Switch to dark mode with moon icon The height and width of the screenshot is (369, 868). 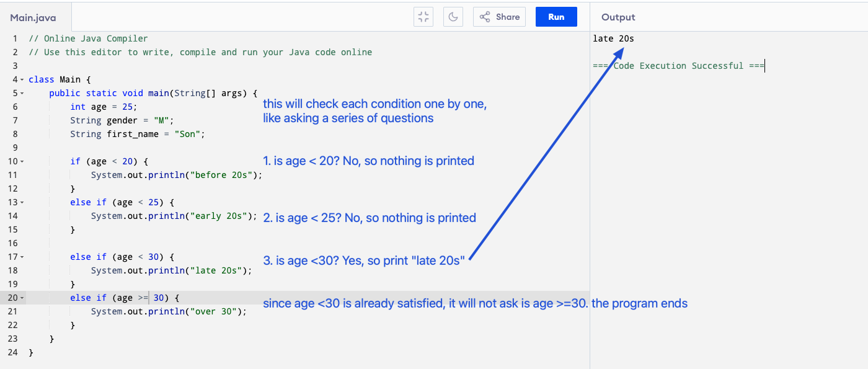point(453,17)
